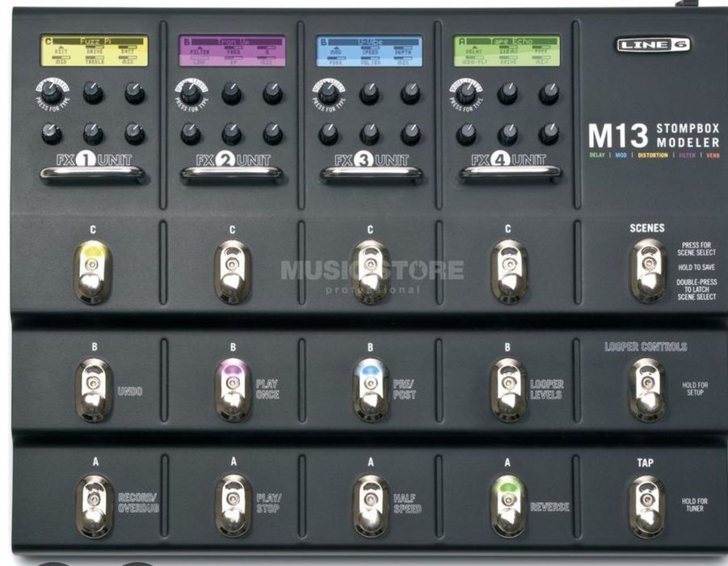Turn FX 3 Unit Model Select knob
The width and height of the screenshot is (728, 566).
(x=328, y=94)
